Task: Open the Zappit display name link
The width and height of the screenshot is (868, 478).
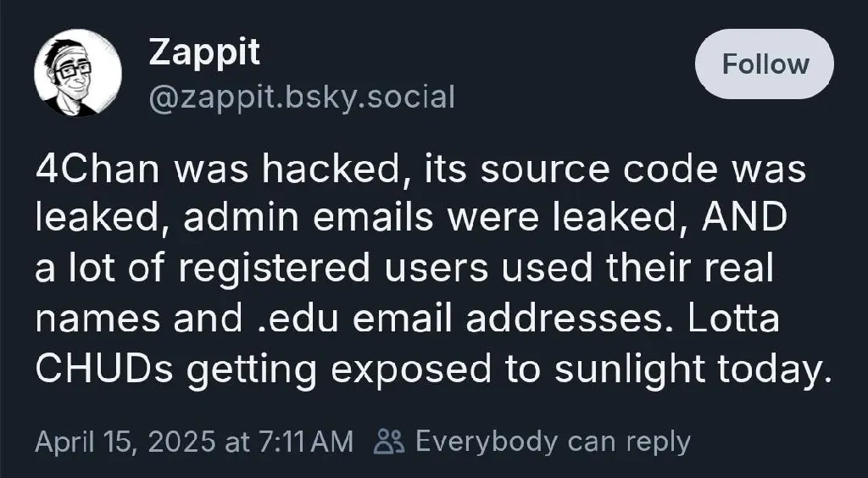Action: [x=204, y=53]
